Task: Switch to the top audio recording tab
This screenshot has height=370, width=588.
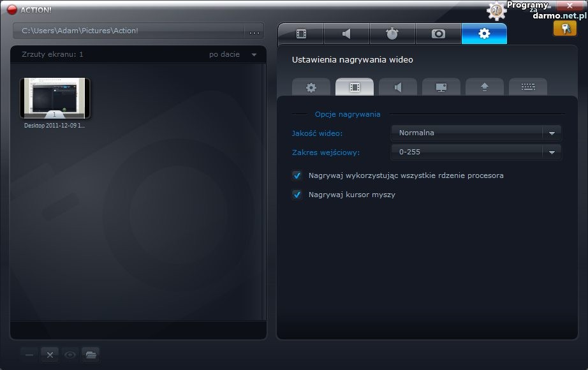Action: tap(347, 34)
